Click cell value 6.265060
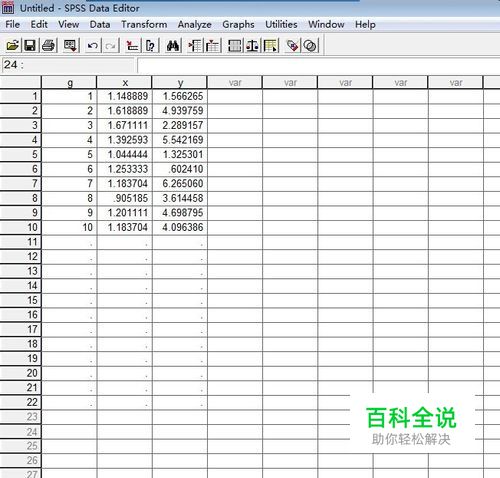 point(180,184)
